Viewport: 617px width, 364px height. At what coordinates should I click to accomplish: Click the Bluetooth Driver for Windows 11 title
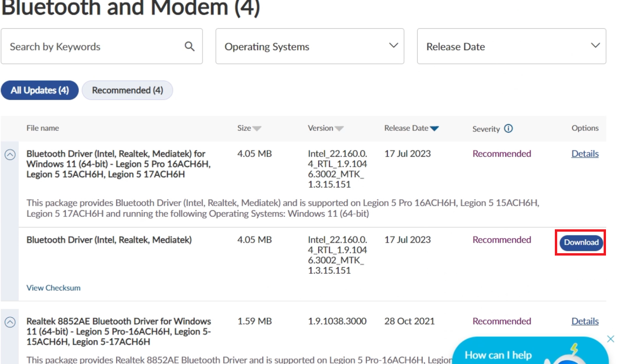click(119, 164)
